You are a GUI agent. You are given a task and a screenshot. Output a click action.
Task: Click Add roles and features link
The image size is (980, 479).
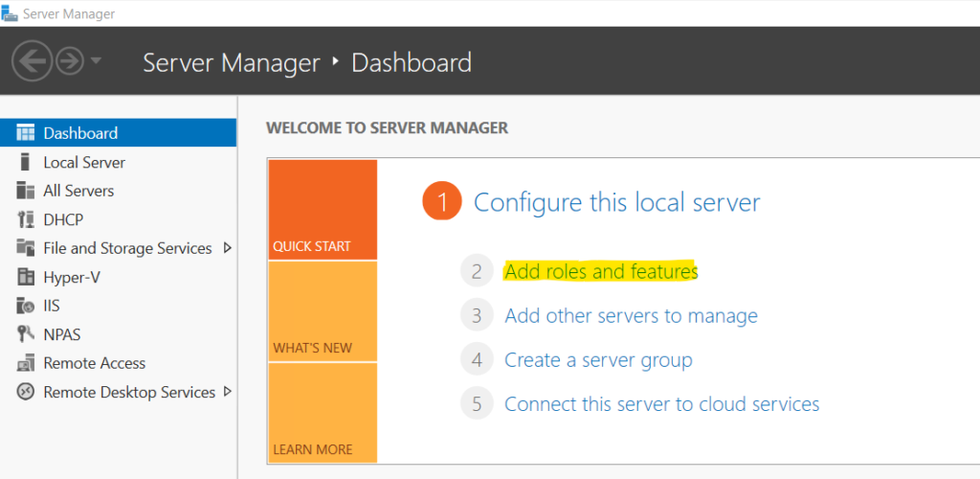[601, 271]
